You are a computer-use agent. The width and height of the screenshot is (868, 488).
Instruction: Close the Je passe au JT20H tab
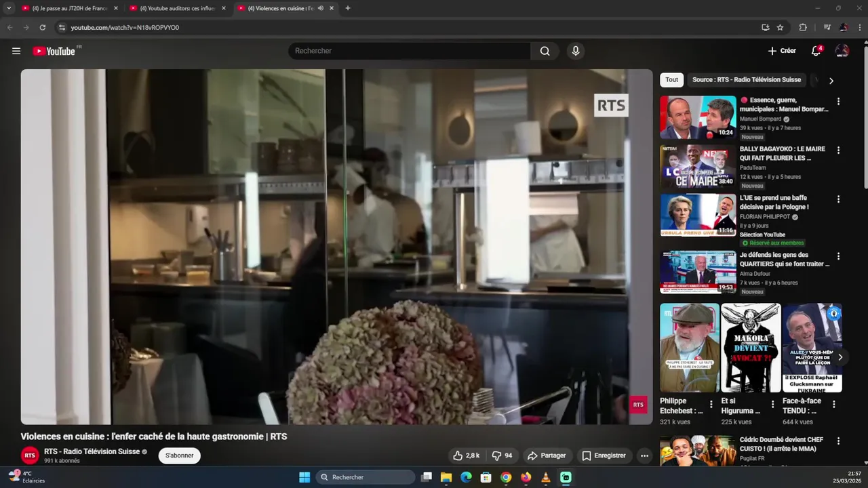116,8
